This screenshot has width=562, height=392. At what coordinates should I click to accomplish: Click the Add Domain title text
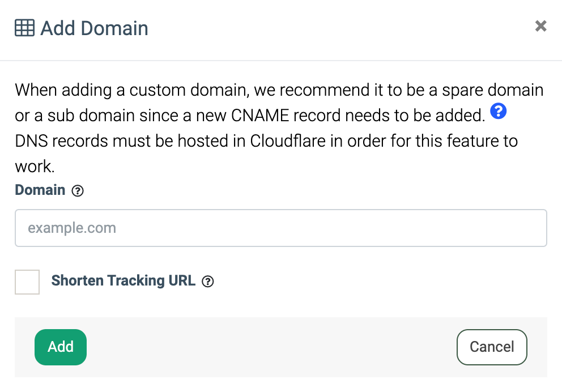point(94,28)
